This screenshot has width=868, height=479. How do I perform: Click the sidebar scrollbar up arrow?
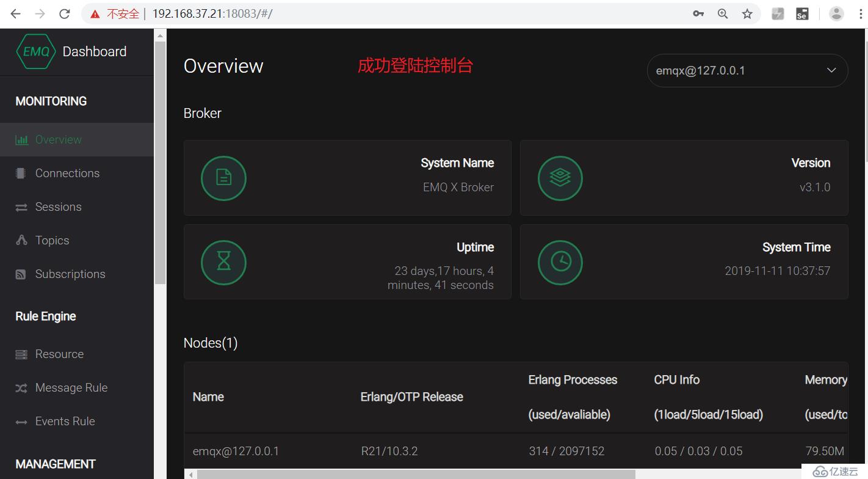point(160,35)
